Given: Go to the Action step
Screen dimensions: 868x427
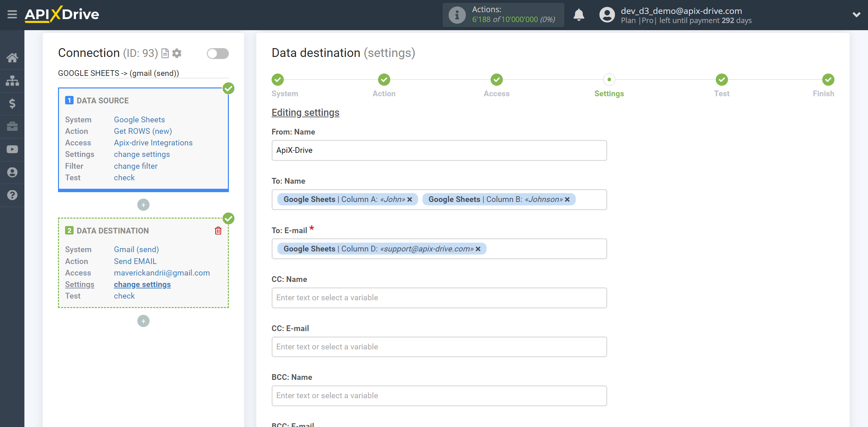Looking at the screenshot, I should 384,80.
